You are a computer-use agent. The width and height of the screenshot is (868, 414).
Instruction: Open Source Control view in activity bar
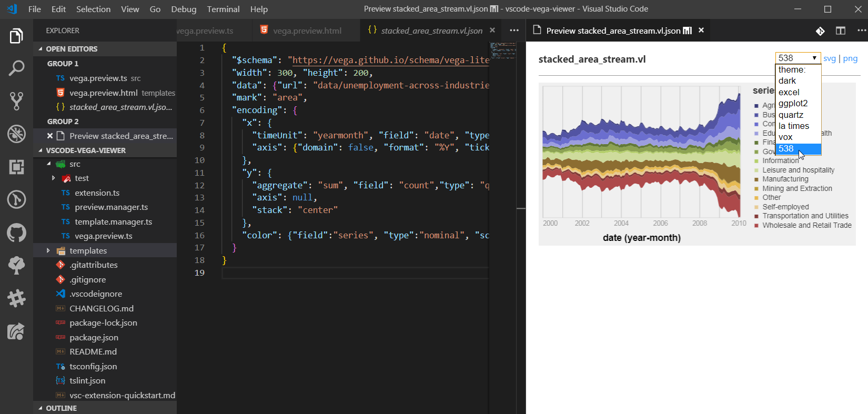pyautogui.click(x=16, y=100)
